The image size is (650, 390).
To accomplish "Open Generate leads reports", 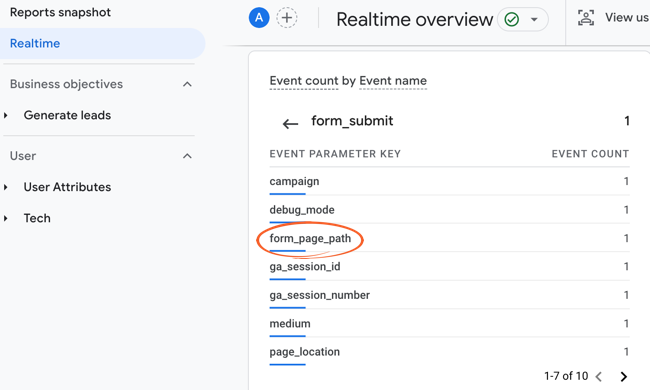I will point(67,115).
